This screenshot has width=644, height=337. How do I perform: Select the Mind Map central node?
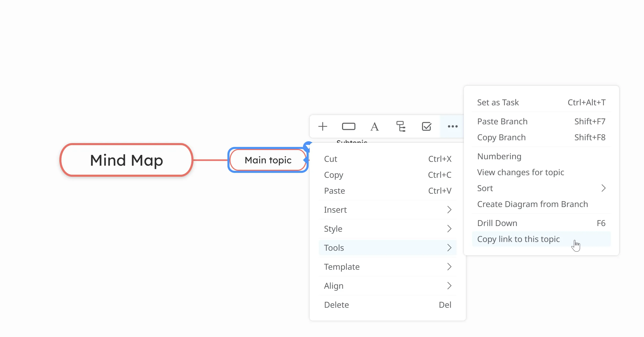pyautogui.click(x=126, y=160)
